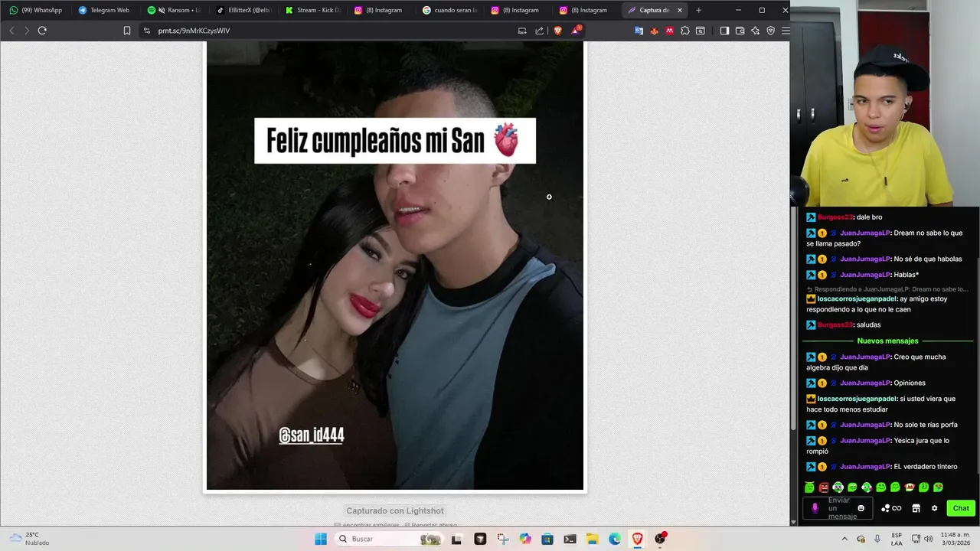Bookmark this page
This screenshot has height=551, width=980.
point(127,31)
